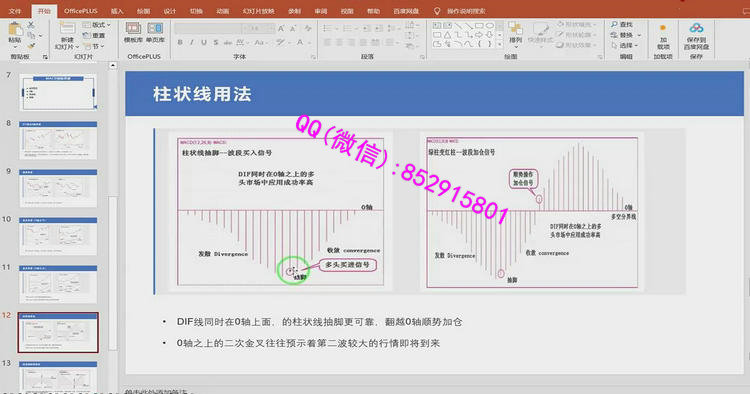Click the 重置 reset button
The height and width of the screenshot is (394, 750).
click(x=94, y=35)
